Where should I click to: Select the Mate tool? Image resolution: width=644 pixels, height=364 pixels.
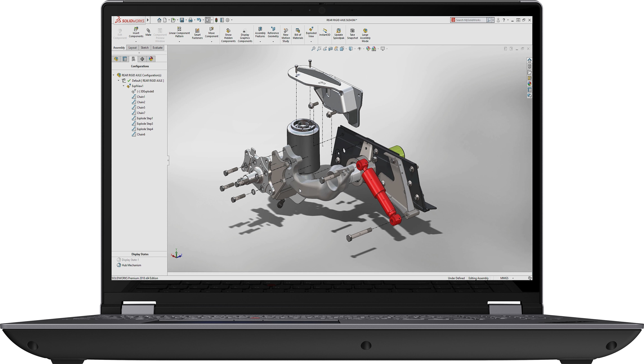point(148,32)
